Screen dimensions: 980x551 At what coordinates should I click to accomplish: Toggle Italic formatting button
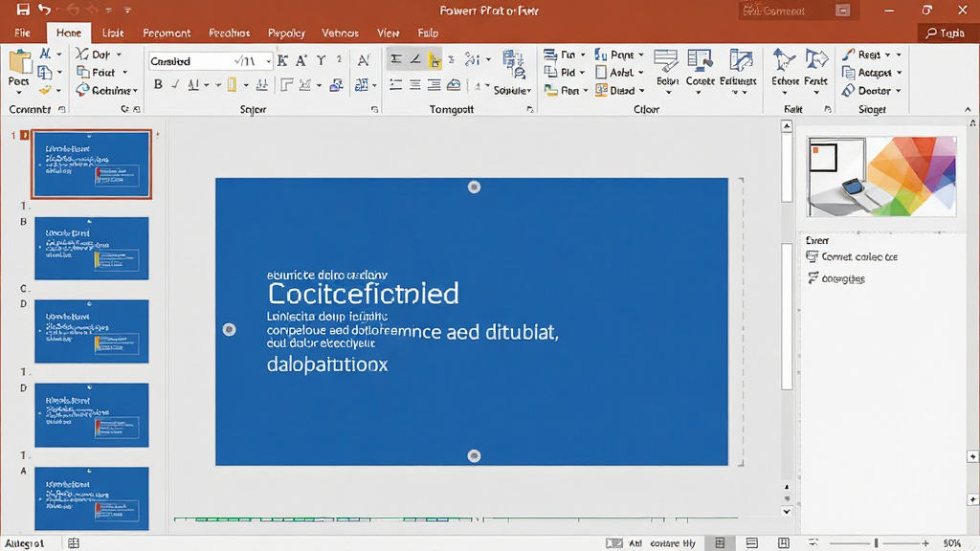coord(175,84)
